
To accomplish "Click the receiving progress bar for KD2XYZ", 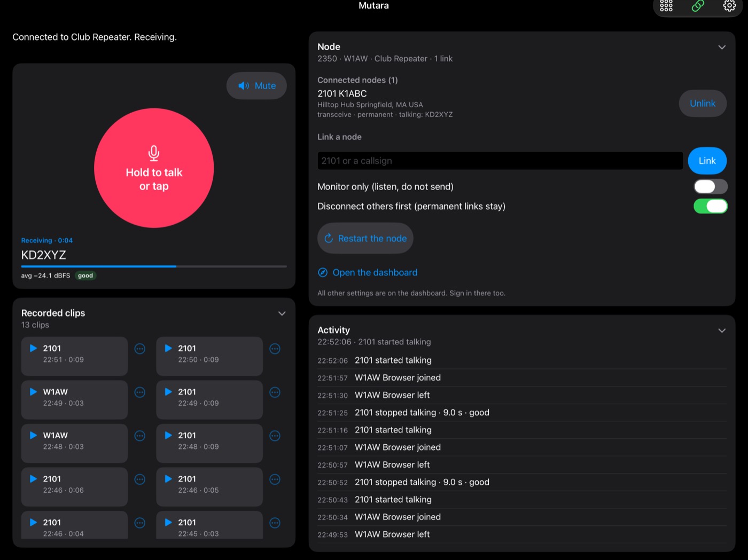I will click(x=154, y=266).
